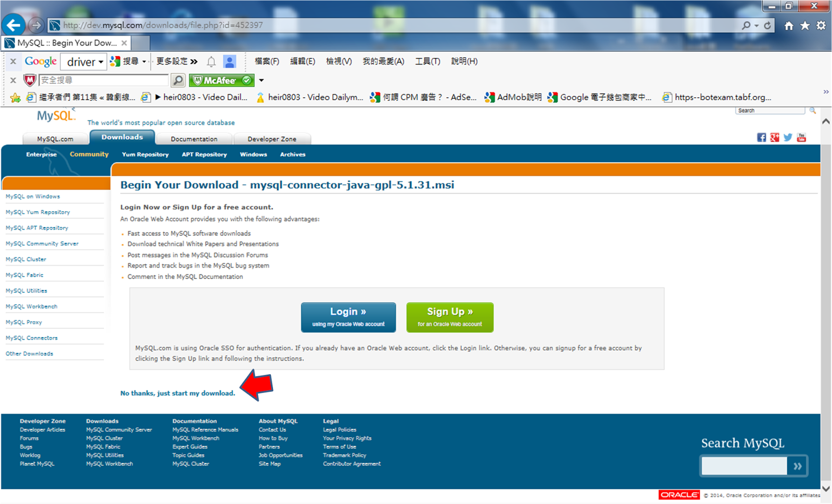Open the McAfee toolbar dropdown arrow
Screen dimensions: 832x504
click(262, 81)
